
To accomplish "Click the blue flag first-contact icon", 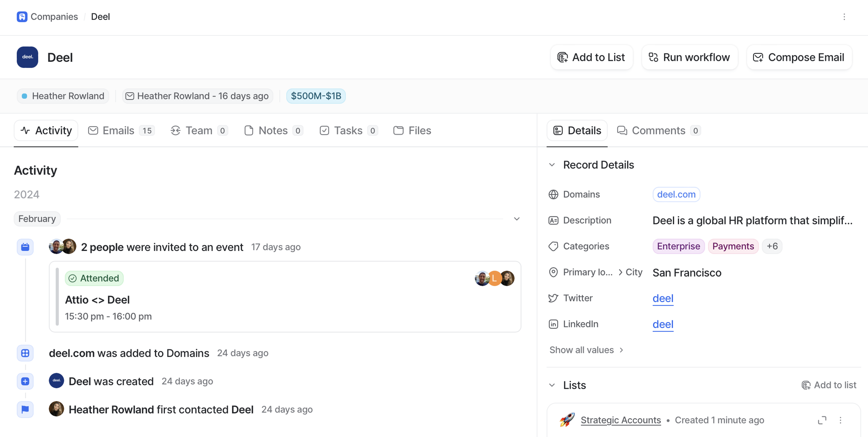I will tap(25, 409).
